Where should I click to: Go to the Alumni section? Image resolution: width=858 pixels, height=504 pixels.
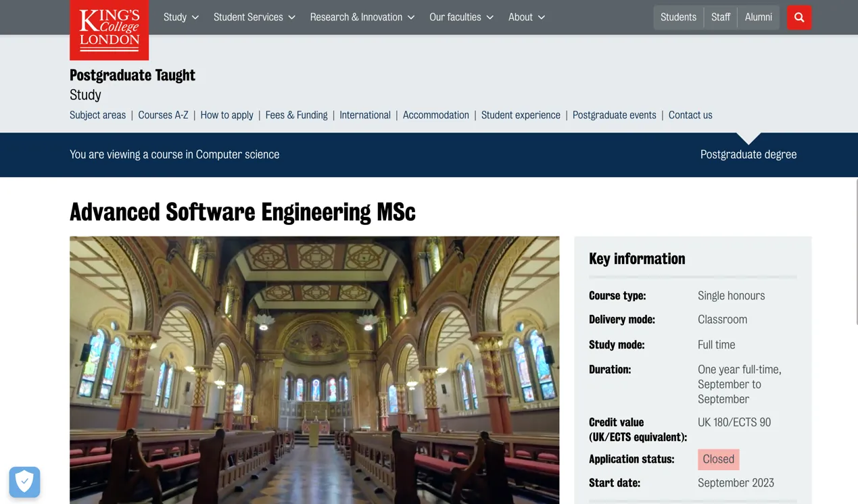(x=758, y=18)
